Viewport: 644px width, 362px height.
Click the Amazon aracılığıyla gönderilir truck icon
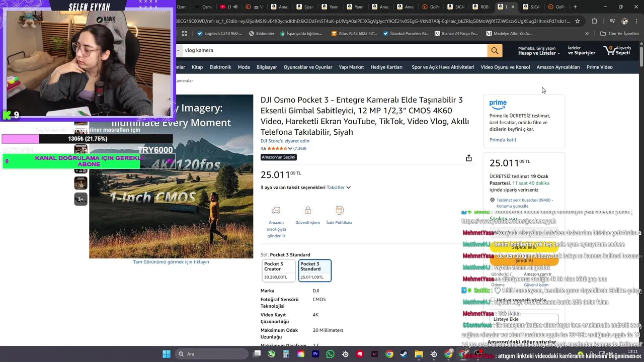coord(276,210)
